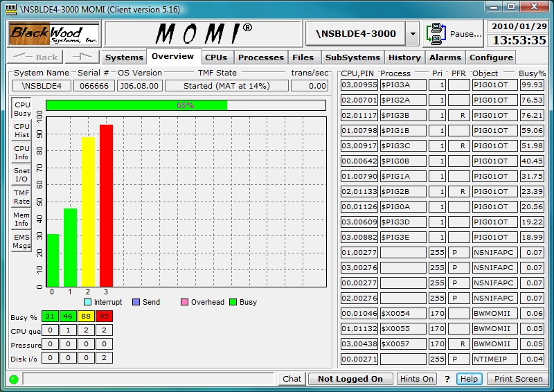Click the green status indicator light
The height and width of the screenshot is (392, 554).
tap(13, 379)
